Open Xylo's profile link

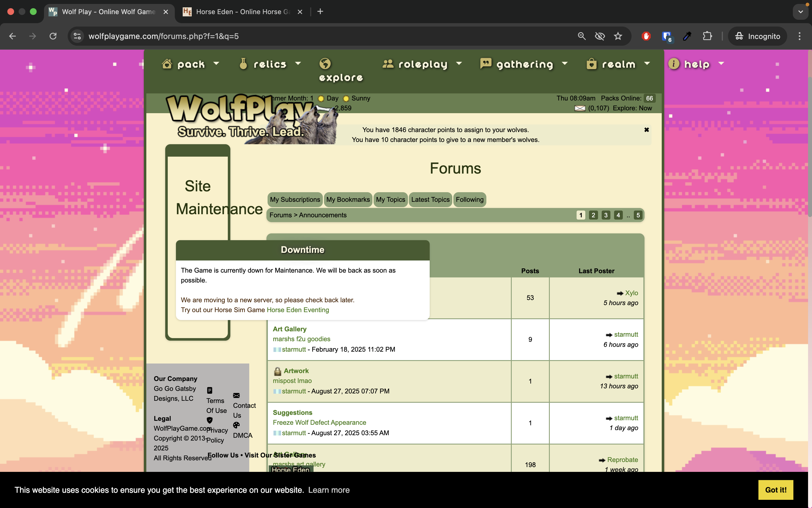(x=632, y=293)
